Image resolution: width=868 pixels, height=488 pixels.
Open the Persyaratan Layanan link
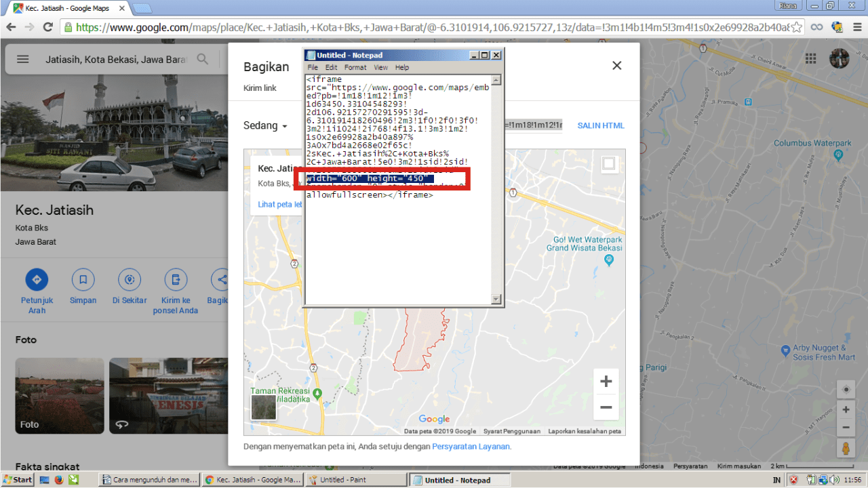472,447
